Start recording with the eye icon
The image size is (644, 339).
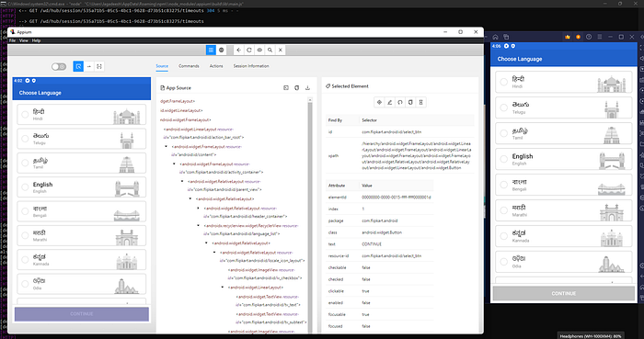coord(259,50)
